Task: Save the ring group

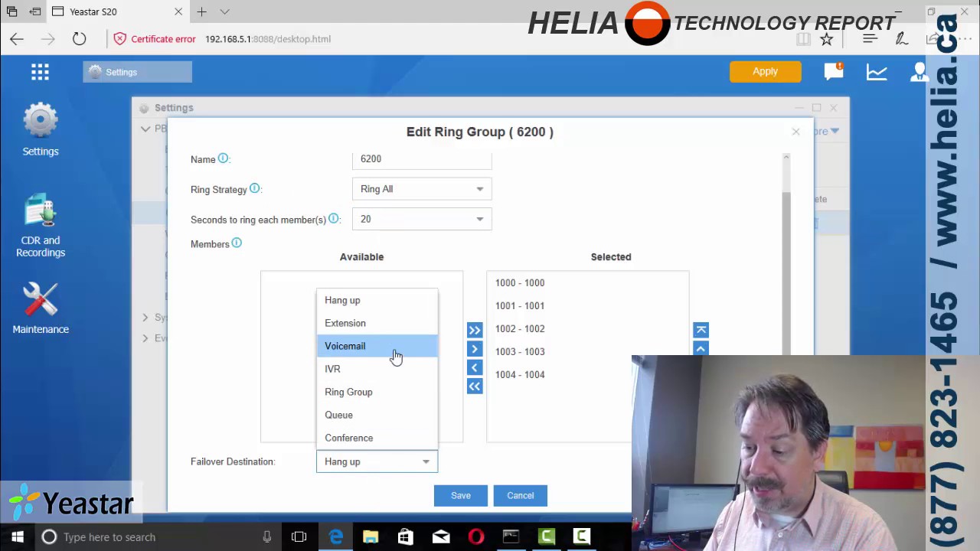Action: pos(461,495)
